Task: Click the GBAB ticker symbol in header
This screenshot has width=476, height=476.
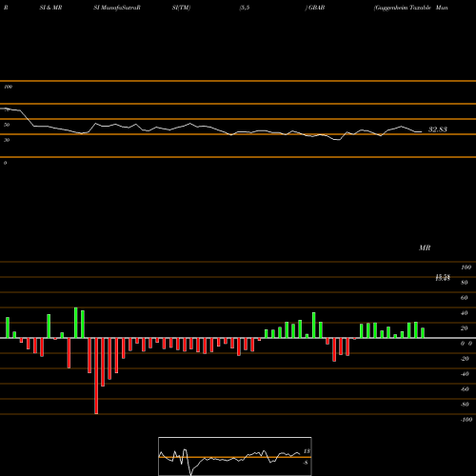Action: 316,8
